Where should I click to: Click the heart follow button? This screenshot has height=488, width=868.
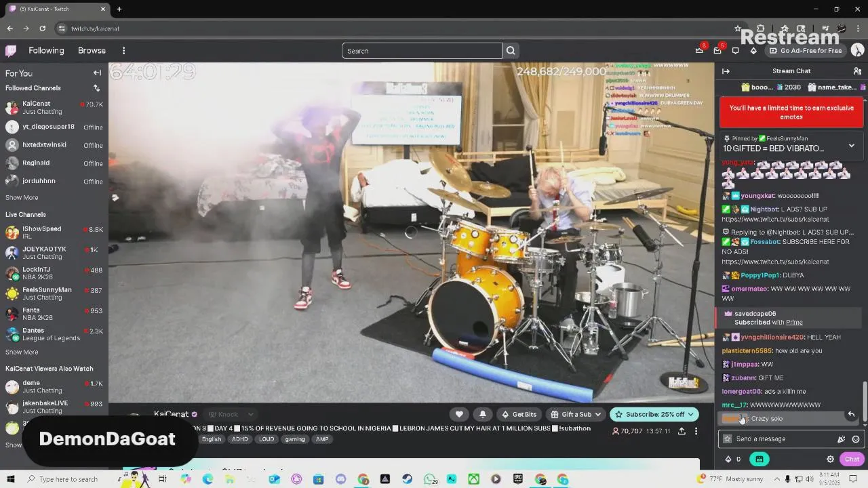(x=459, y=414)
